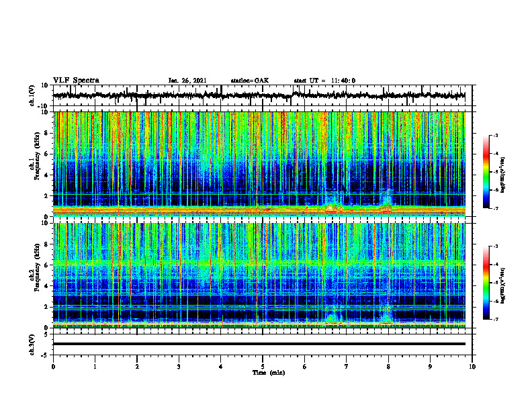Click the '2' tick on ch.1 frequency axis
This screenshot has height=411, width=532.
(46, 196)
